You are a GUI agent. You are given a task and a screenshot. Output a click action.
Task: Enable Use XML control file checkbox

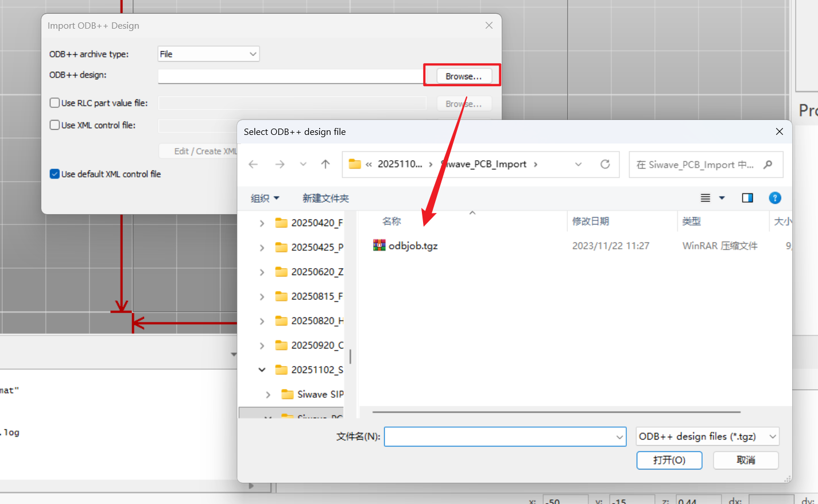[x=55, y=125]
